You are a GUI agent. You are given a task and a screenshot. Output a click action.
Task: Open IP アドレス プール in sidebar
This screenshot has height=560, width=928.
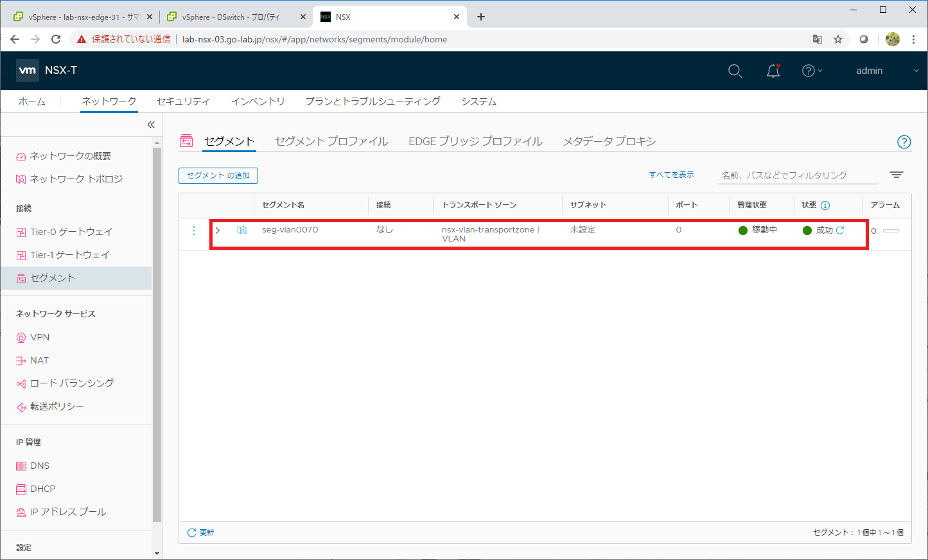click(x=61, y=512)
